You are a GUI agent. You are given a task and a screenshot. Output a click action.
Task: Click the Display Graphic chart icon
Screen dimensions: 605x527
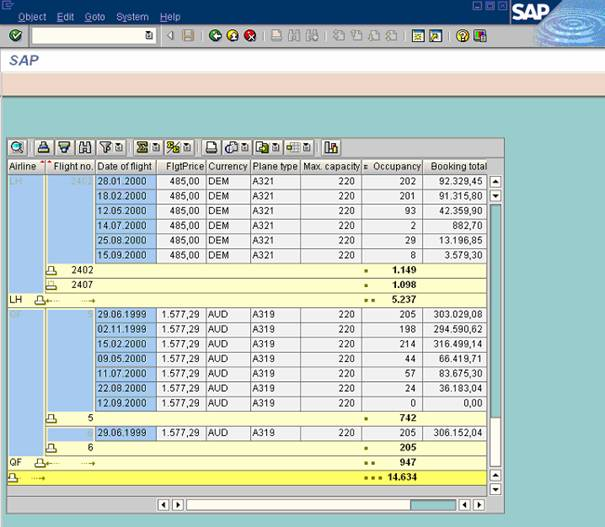click(x=331, y=147)
